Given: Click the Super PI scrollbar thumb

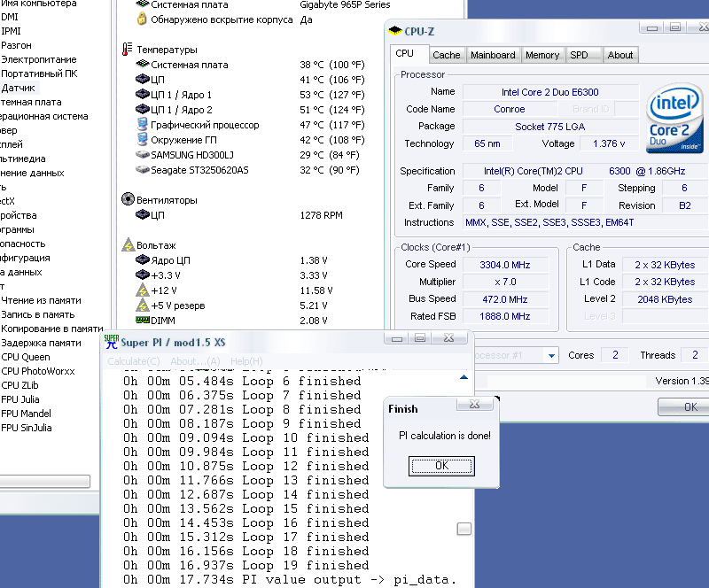Looking at the screenshot, I should 464,529.
